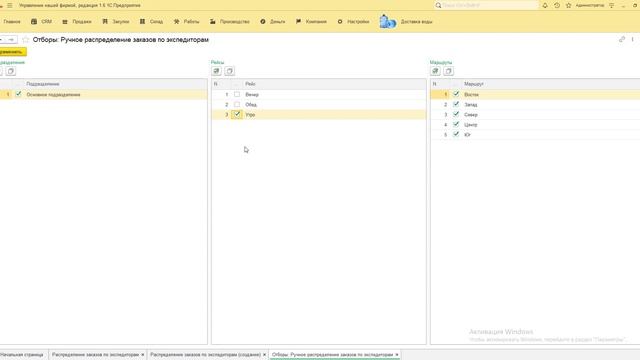This screenshot has height=360, width=640.
Task: Sort by the Подразделение column header
Action: 43,84
